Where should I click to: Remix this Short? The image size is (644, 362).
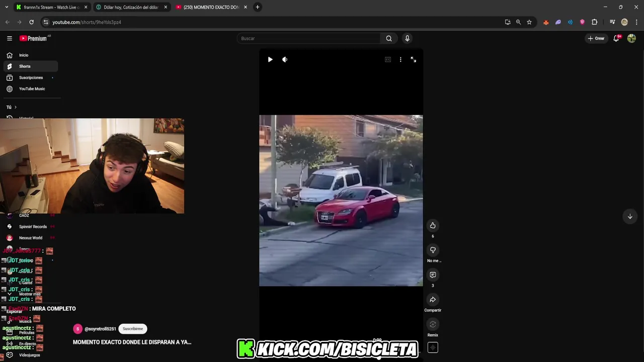[433, 324]
